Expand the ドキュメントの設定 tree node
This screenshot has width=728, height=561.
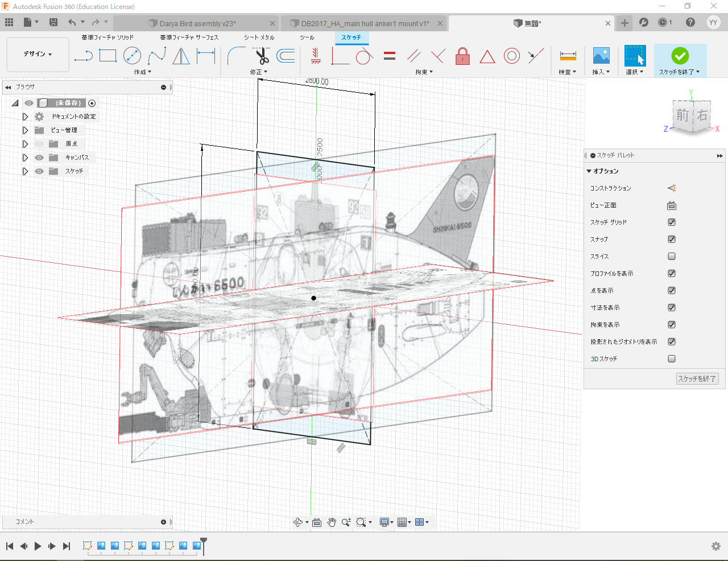coord(25,117)
